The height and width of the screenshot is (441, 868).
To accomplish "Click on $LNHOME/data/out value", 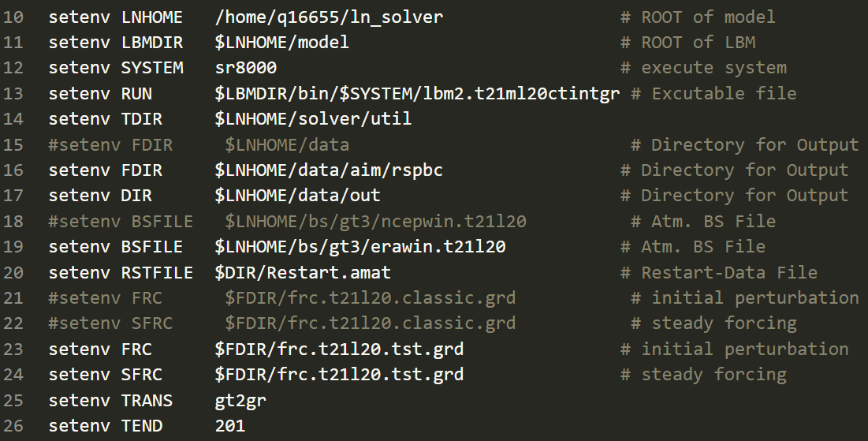I will pyautogui.click(x=297, y=196).
